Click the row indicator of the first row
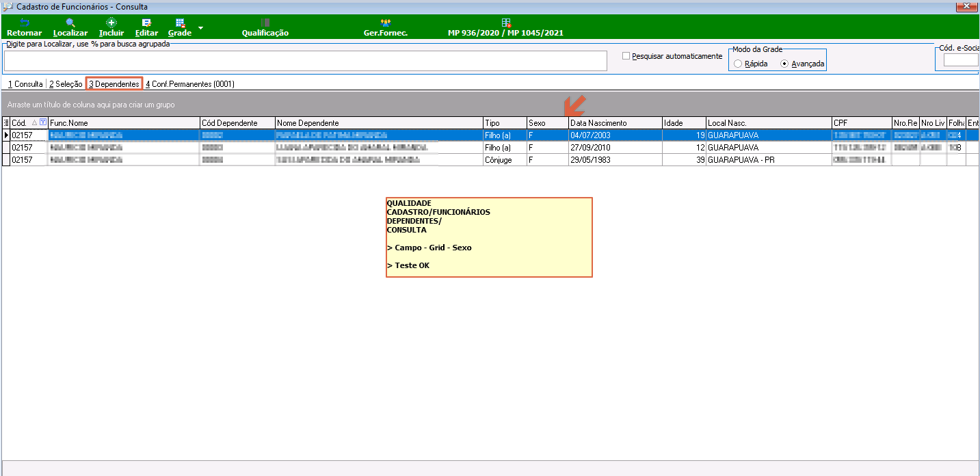The width and height of the screenshot is (980, 476). (x=6, y=135)
